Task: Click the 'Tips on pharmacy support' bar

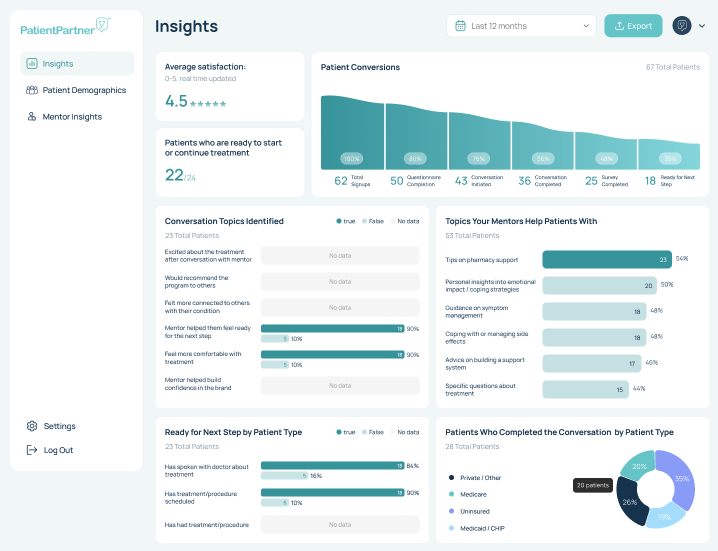Action: click(x=606, y=259)
